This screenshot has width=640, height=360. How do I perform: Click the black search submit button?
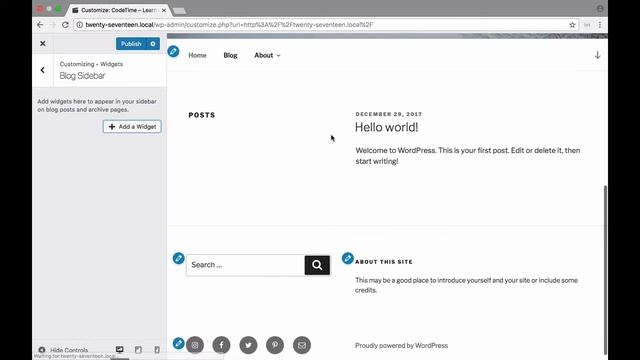pos(317,265)
